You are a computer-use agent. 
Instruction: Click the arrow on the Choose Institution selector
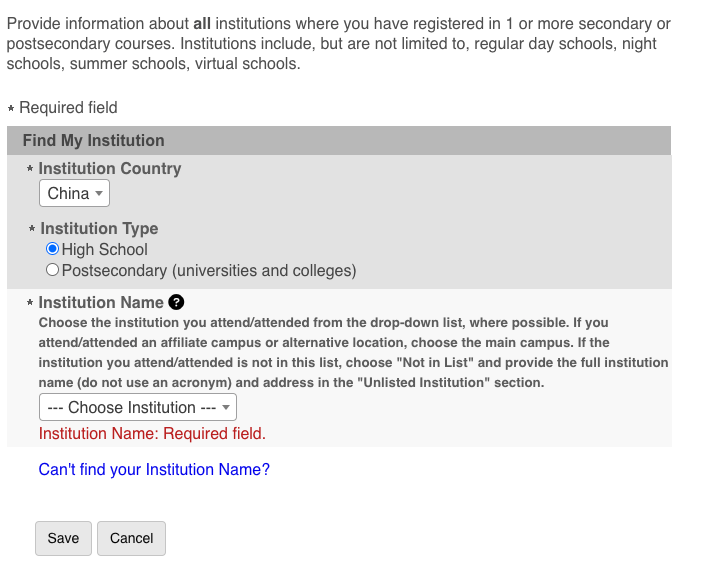[x=227, y=407]
